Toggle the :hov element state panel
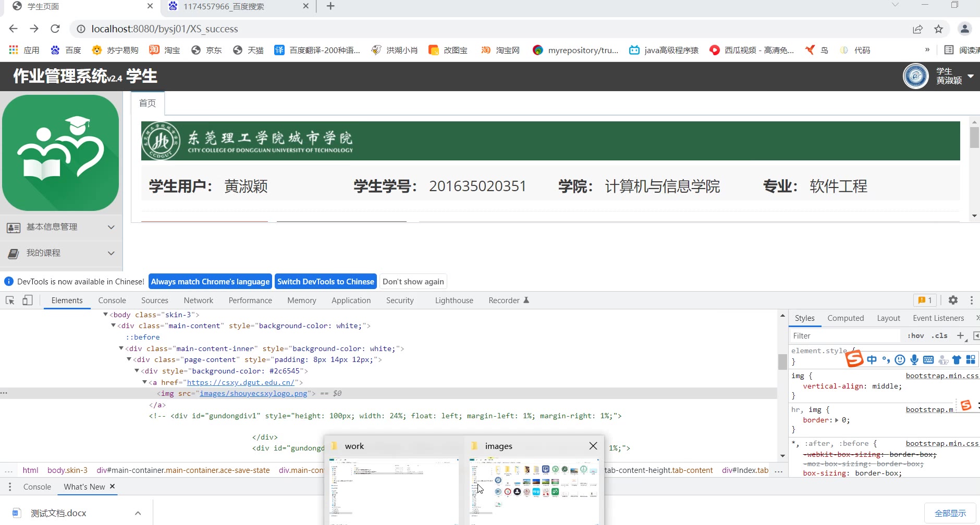Viewport: 980px width, 525px height. click(x=915, y=336)
